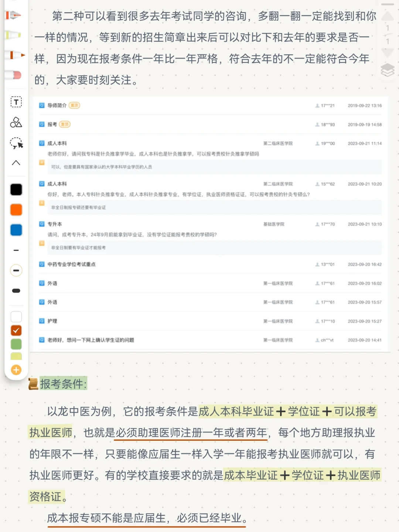This screenshot has width=399, height=532.
Task: Pick the green color swatch
Action: click(16, 344)
